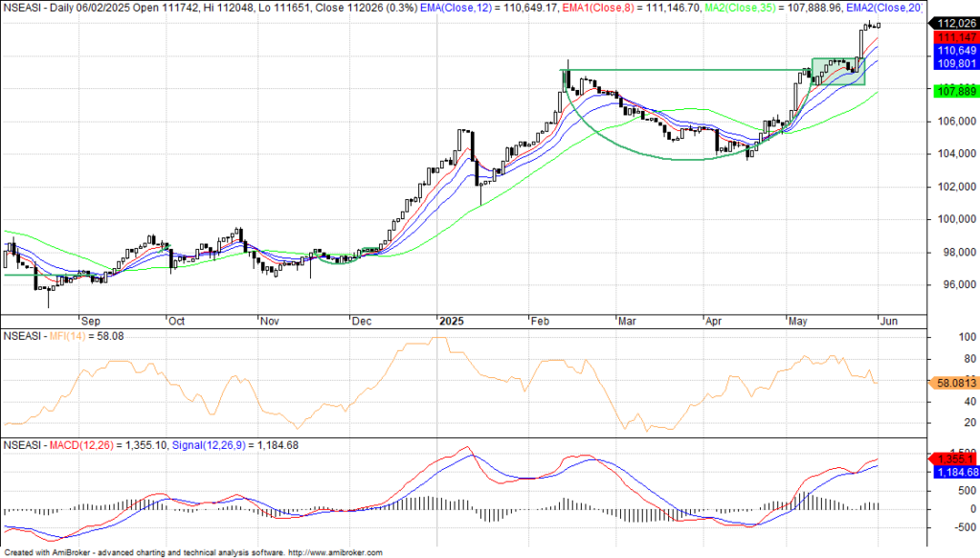980x558 pixels.
Task: Click the green shaded consolidation rectangle
Action: pos(838,72)
